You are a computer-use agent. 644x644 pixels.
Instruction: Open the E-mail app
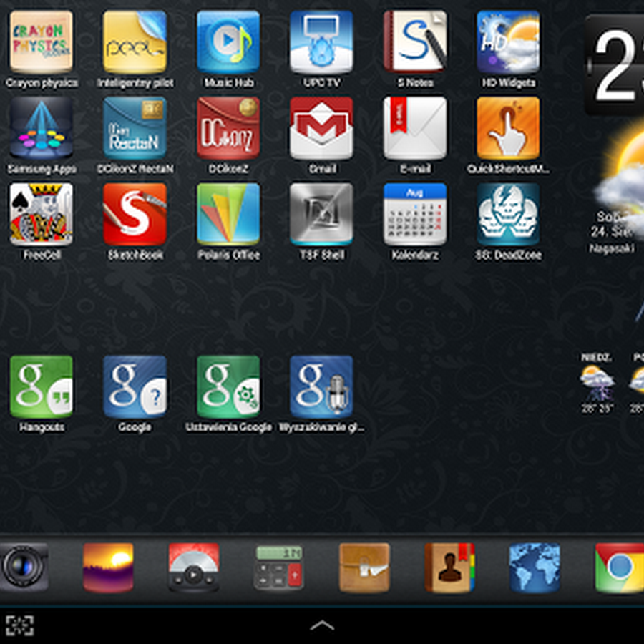tap(415, 128)
